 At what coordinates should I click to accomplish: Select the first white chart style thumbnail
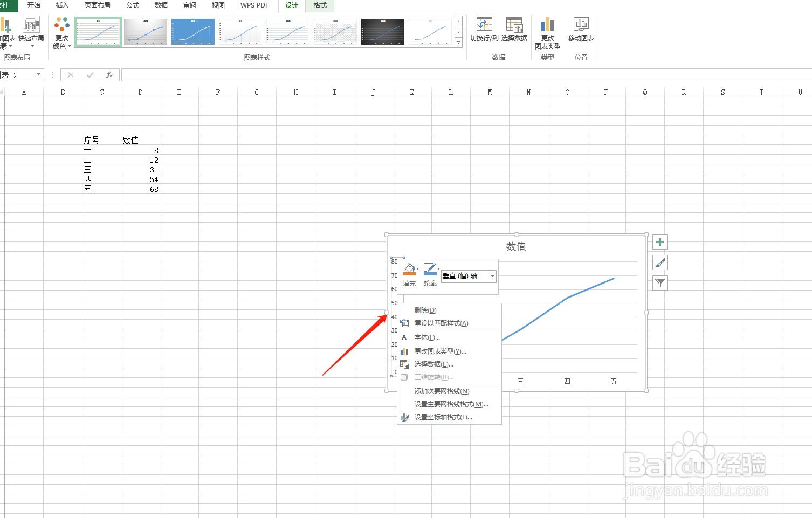coord(98,32)
